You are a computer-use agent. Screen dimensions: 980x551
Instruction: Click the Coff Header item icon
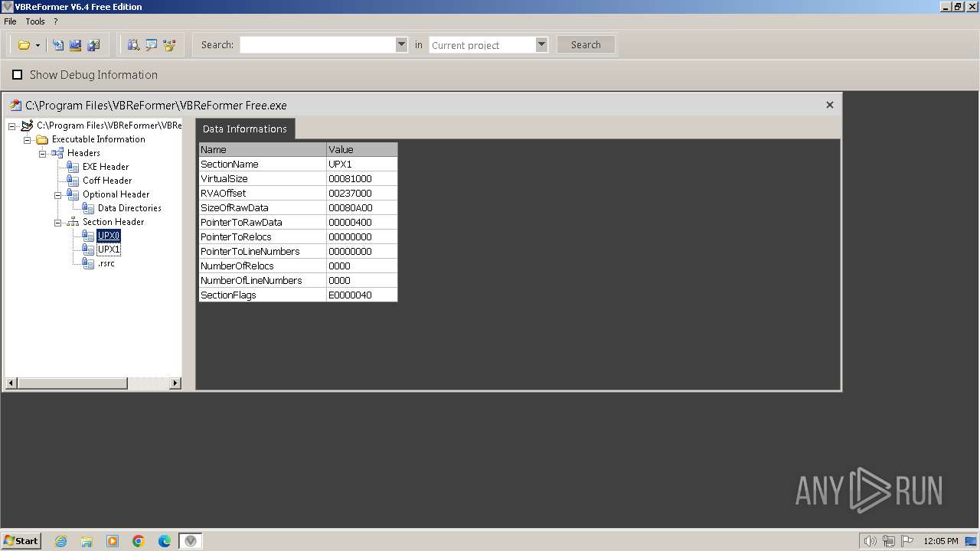coord(73,181)
